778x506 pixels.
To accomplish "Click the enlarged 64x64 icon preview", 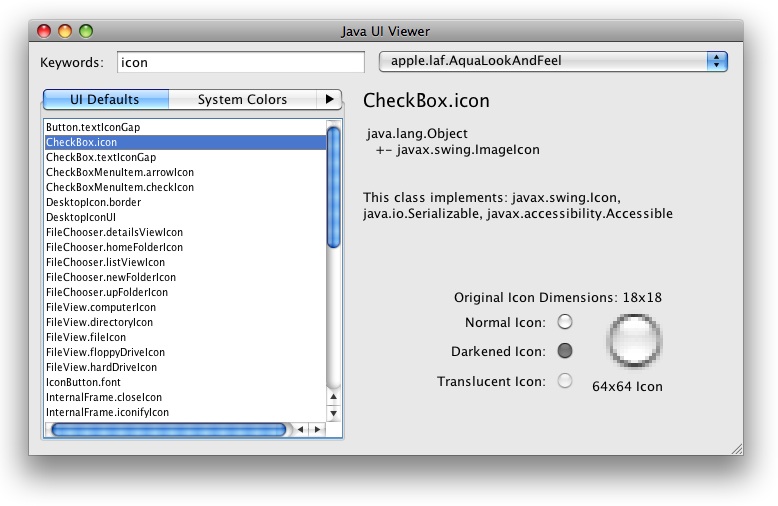I will tap(634, 341).
